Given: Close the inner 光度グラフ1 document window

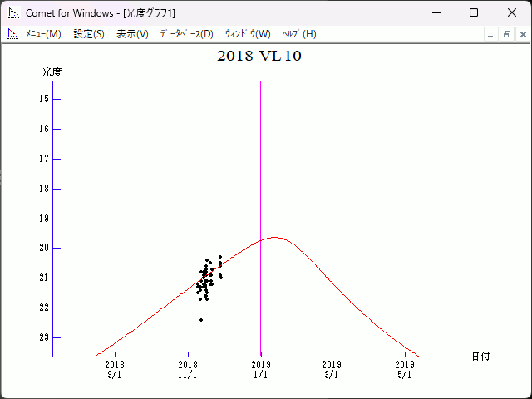Looking at the screenshot, I should (x=522, y=34).
